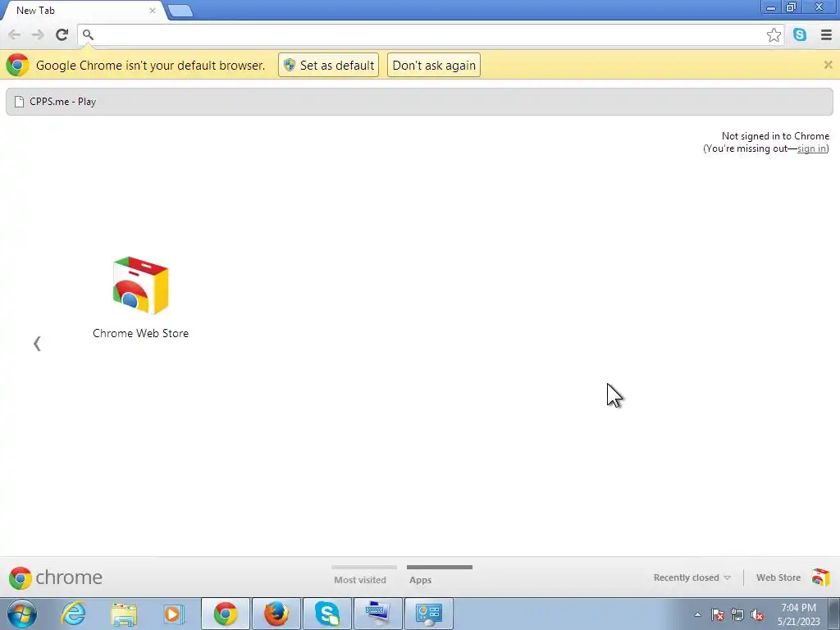Switch to Skype in the taskbar
The height and width of the screenshot is (630, 840).
[326, 614]
